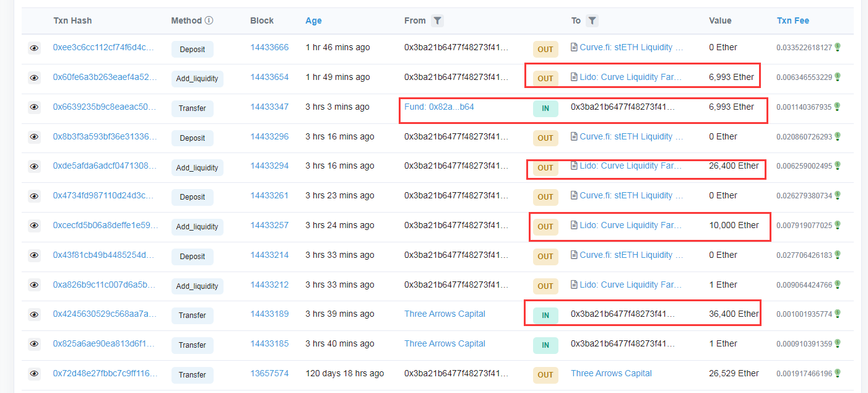The height and width of the screenshot is (393, 868).
Task: Click the Method info icon
Action: coord(209,20)
